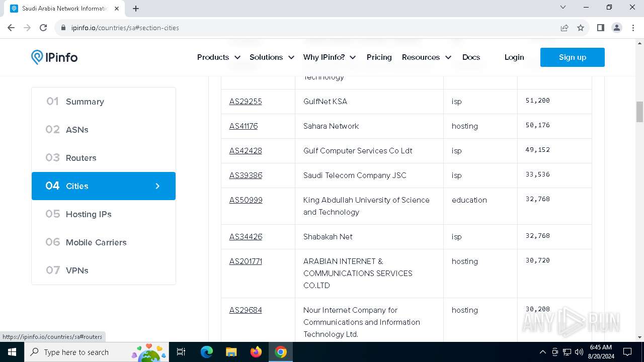Open the Pricing page

pyautogui.click(x=379, y=57)
